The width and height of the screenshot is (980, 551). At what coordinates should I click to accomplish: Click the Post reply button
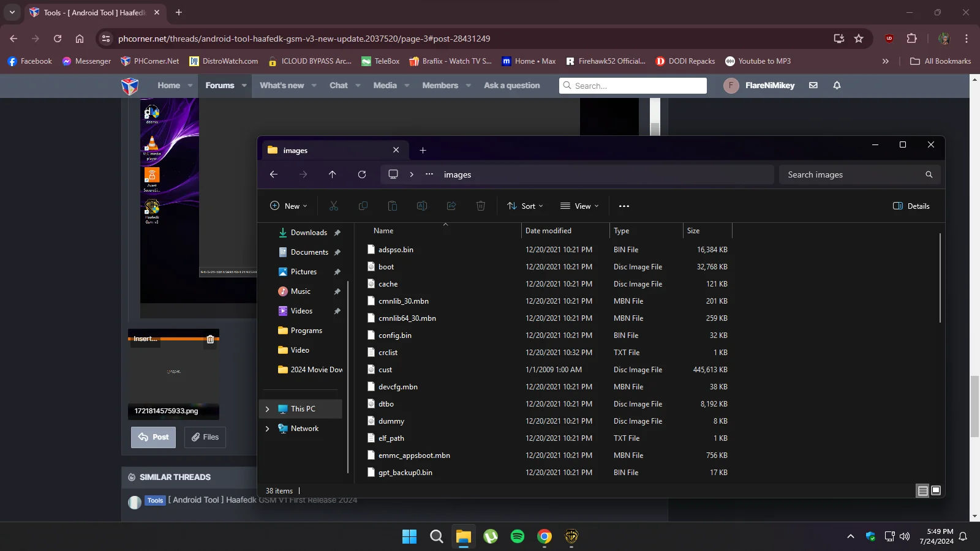click(x=154, y=437)
